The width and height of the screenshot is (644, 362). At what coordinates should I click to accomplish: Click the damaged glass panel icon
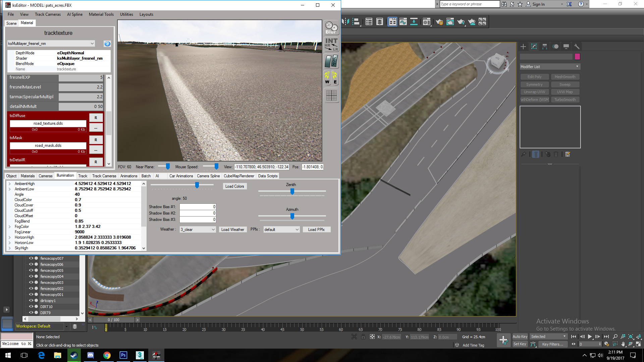331,61
